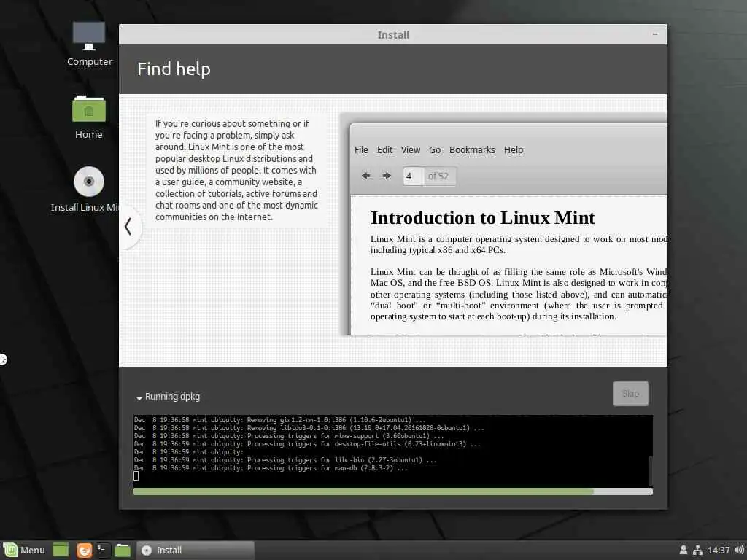747x560 pixels.
Task: Click the 'Find help' slide title
Action: (x=174, y=69)
